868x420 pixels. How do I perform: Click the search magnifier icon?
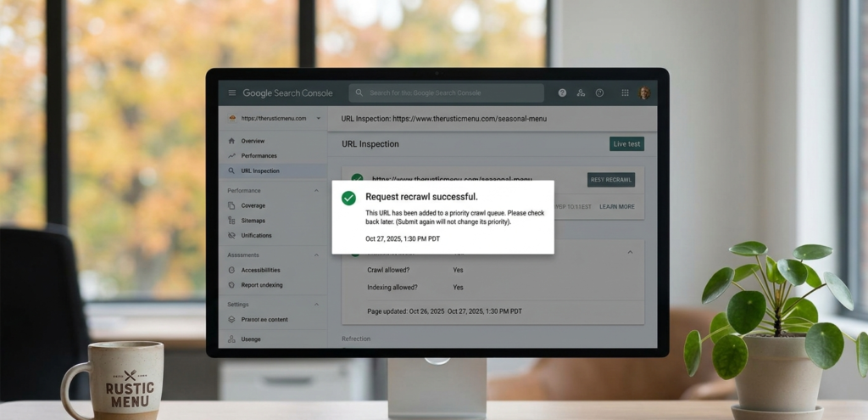coord(359,93)
